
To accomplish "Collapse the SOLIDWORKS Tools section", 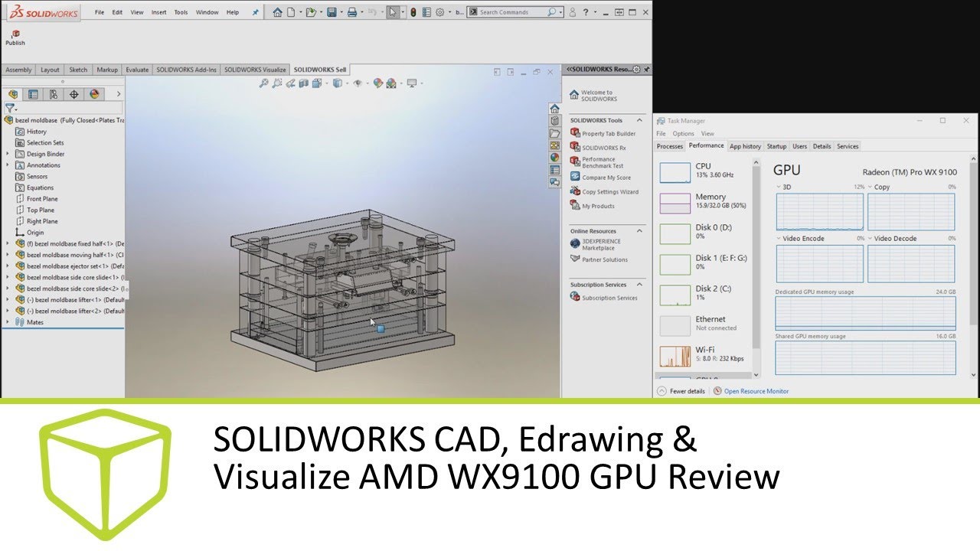I will click(x=639, y=120).
